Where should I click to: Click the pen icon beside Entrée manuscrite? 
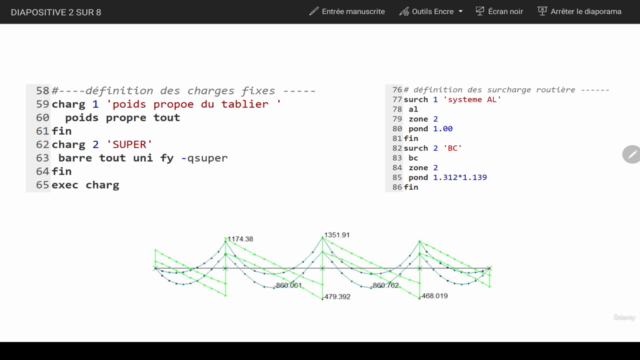(x=313, y=11)
